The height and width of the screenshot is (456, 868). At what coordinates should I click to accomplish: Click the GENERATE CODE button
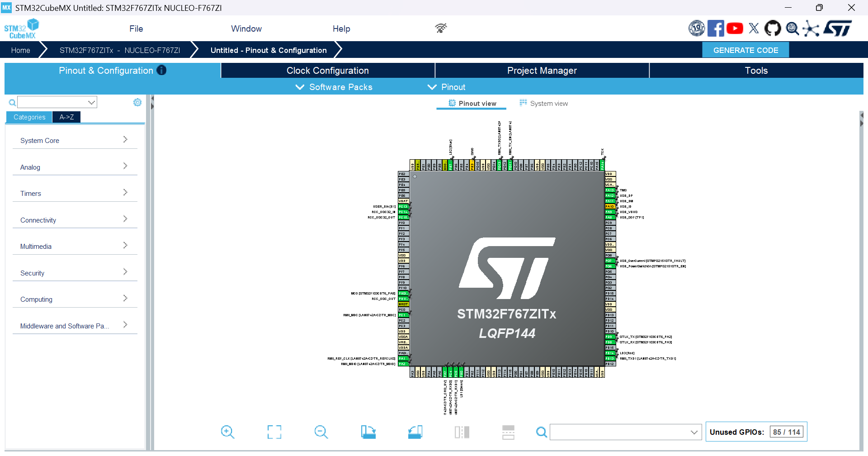pos(745,50)
